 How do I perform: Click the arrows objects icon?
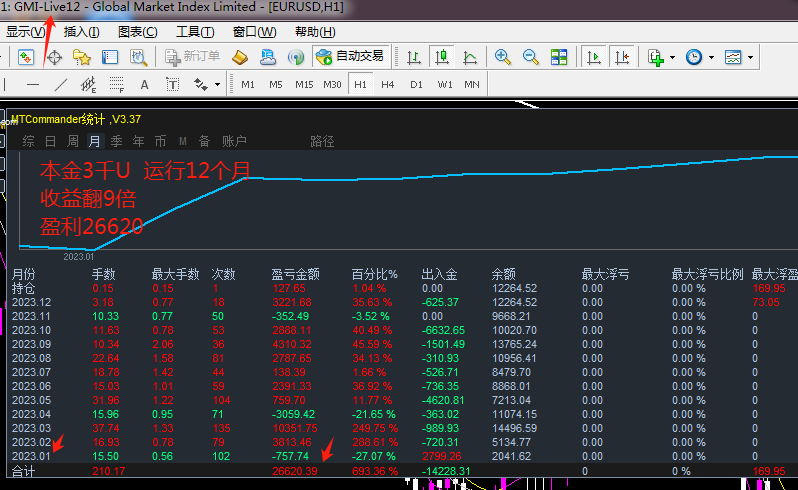[x=201, y=84]
